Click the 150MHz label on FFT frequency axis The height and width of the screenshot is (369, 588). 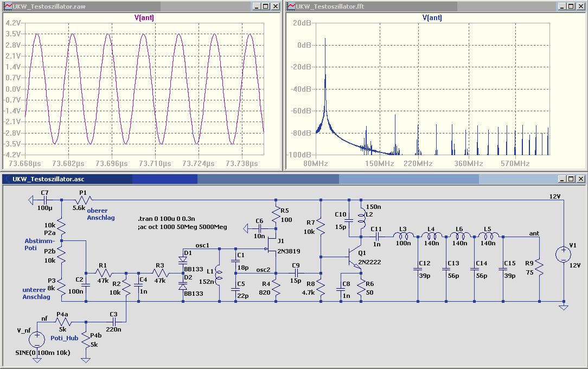click(380, 163)
